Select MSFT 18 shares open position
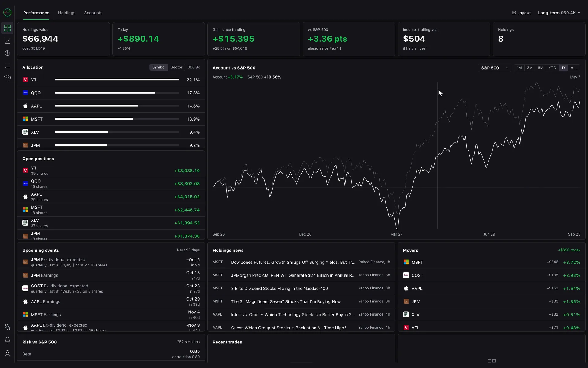The image size is (588, 368). coord(111,210)
